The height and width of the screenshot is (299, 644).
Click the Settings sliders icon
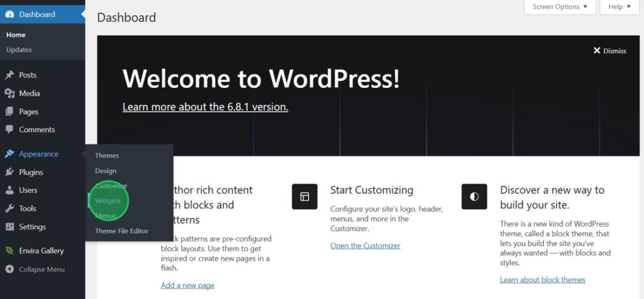pos(9,227)
